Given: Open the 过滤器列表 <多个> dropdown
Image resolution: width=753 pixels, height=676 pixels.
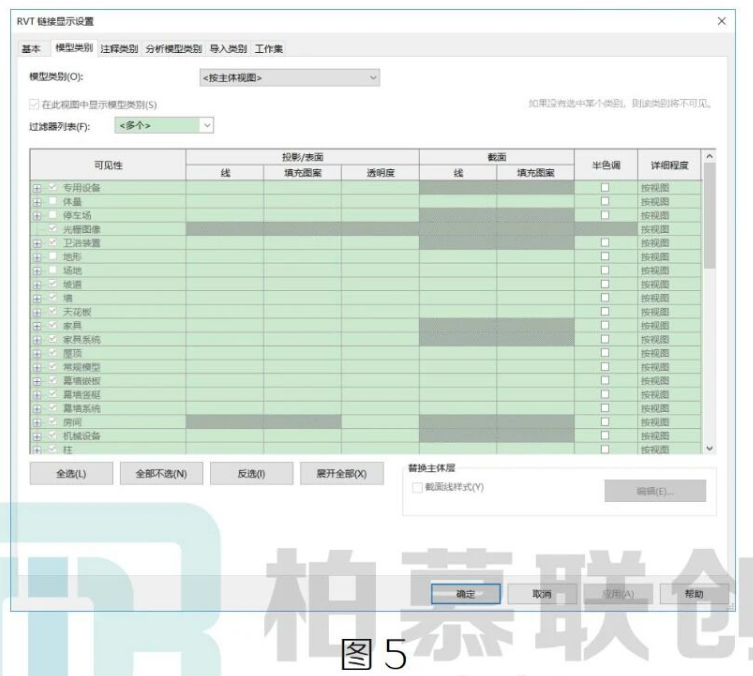Looking at the screenshot, I should click(164, 125).
